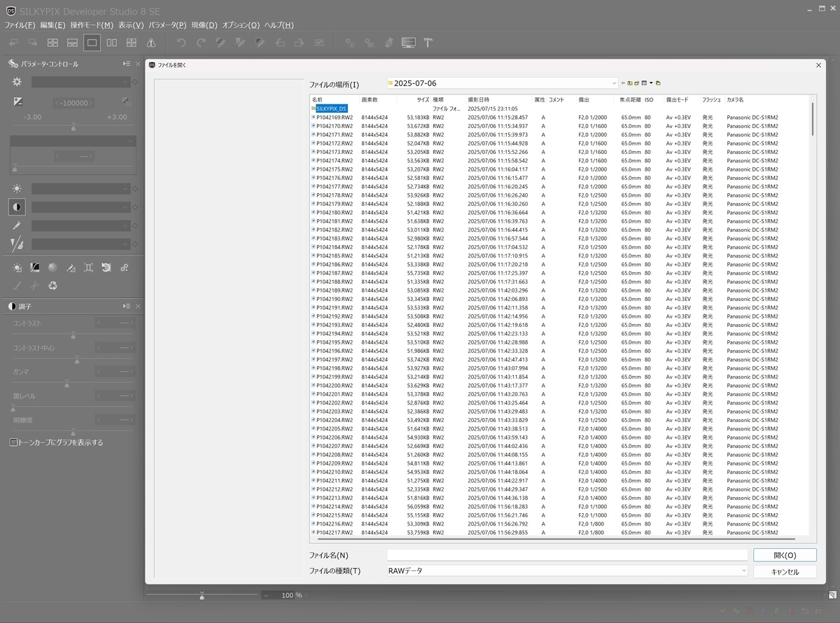Open the tone taste dropdown

coord(81,206)
